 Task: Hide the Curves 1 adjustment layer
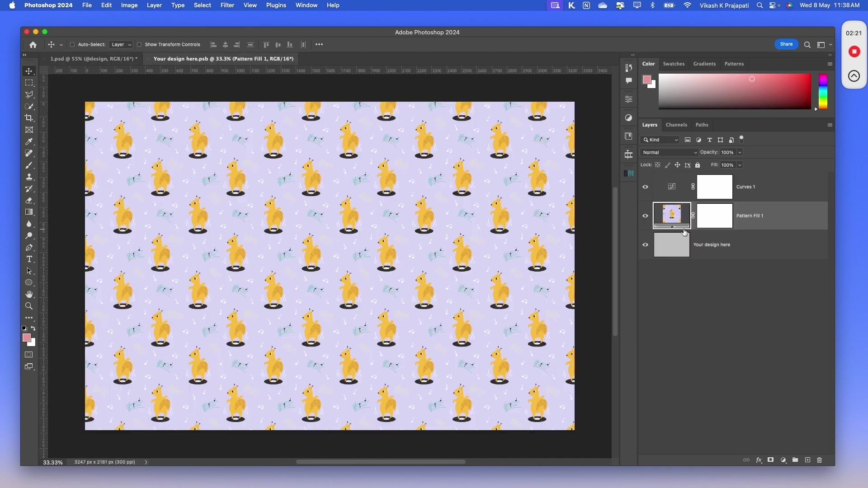pyautogui.click(x=646, y=187)
